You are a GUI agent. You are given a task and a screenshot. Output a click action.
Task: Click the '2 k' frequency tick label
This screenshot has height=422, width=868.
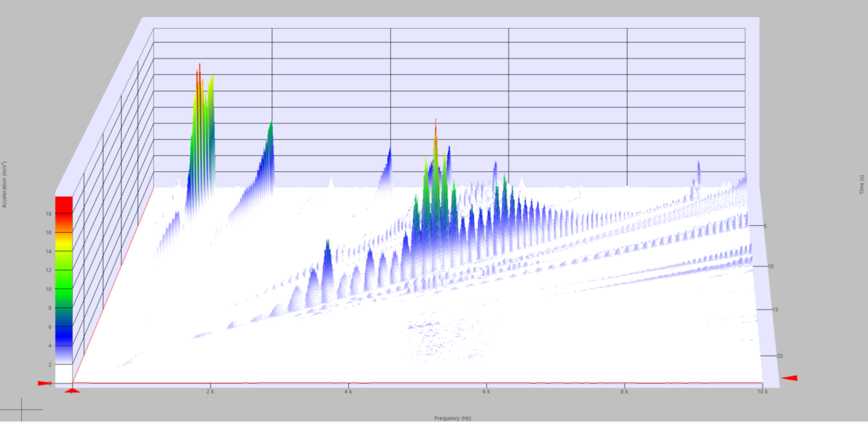(x=210, y=391)
